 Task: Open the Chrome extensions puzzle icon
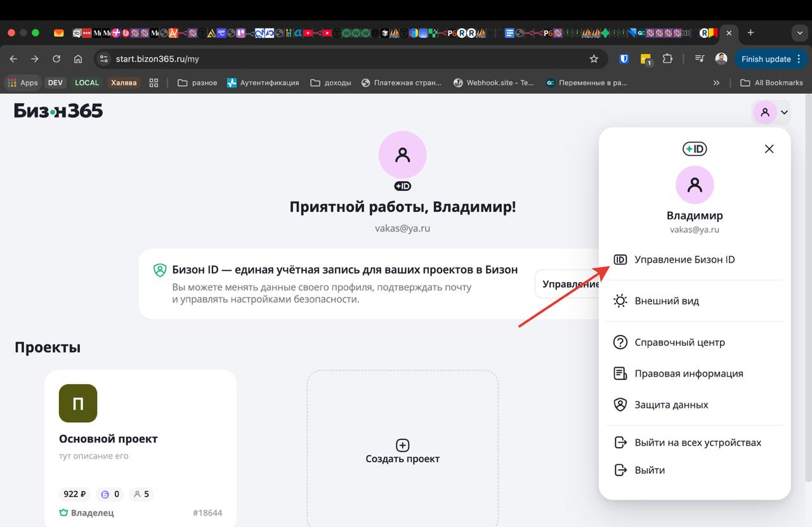click(x=667, y=59)
